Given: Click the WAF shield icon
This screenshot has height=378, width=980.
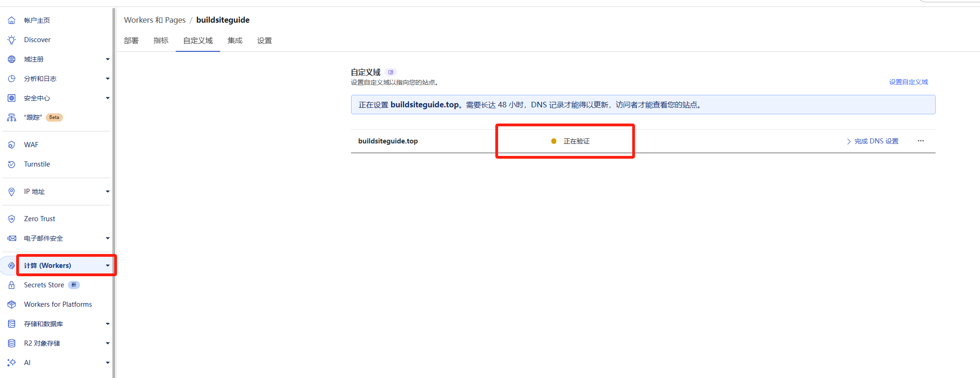Looking at the screenshot, I should (x=12, y=145).
